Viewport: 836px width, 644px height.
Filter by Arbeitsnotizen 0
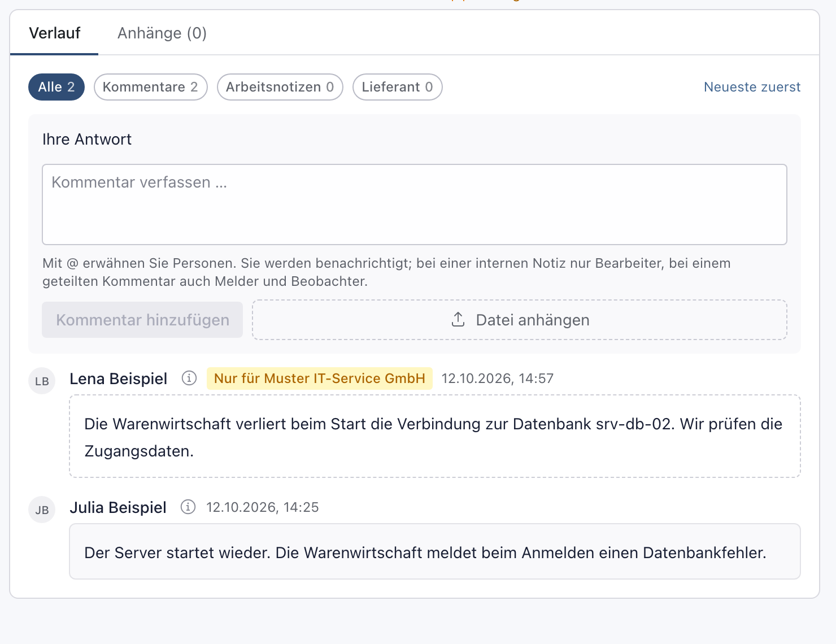[280, 87]
